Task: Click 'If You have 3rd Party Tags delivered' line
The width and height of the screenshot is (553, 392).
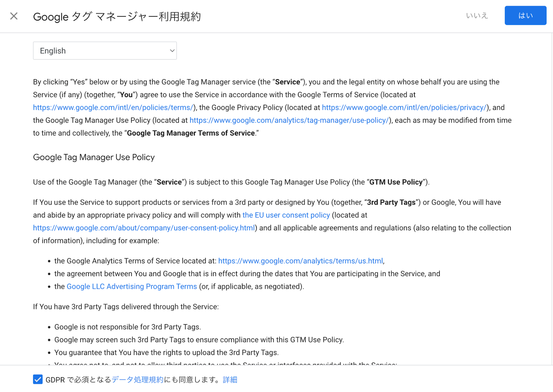Action: coord(126,307)
